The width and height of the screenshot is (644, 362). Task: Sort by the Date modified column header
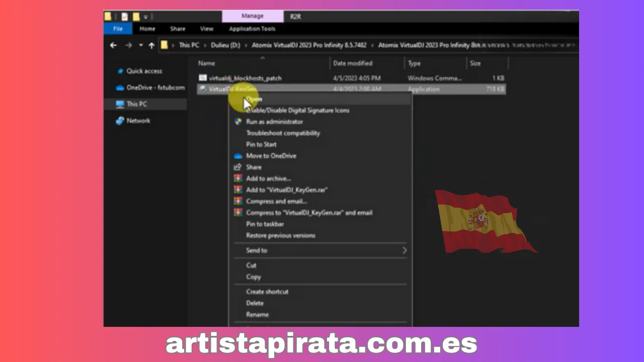353,63
